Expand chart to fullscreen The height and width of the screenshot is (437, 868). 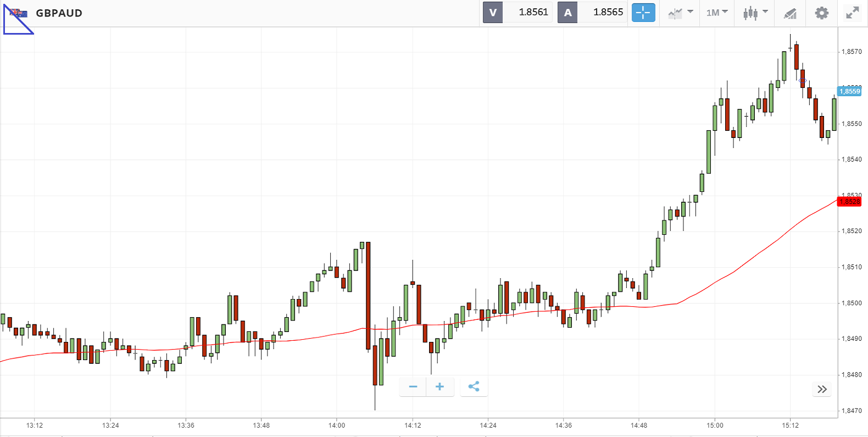click(852, 13)
